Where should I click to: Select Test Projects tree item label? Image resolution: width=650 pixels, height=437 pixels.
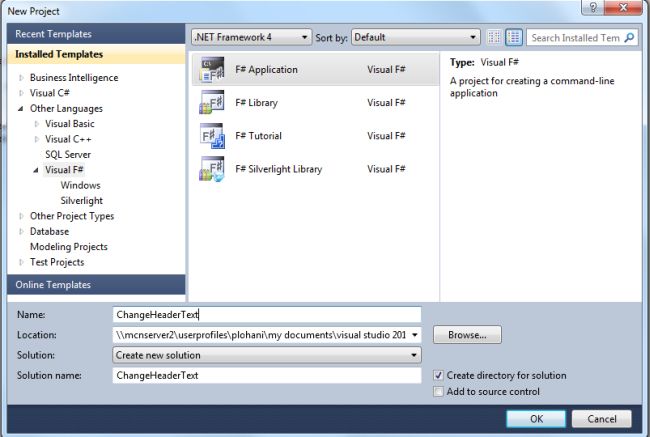pyautogui.click(x=57, y=262)
